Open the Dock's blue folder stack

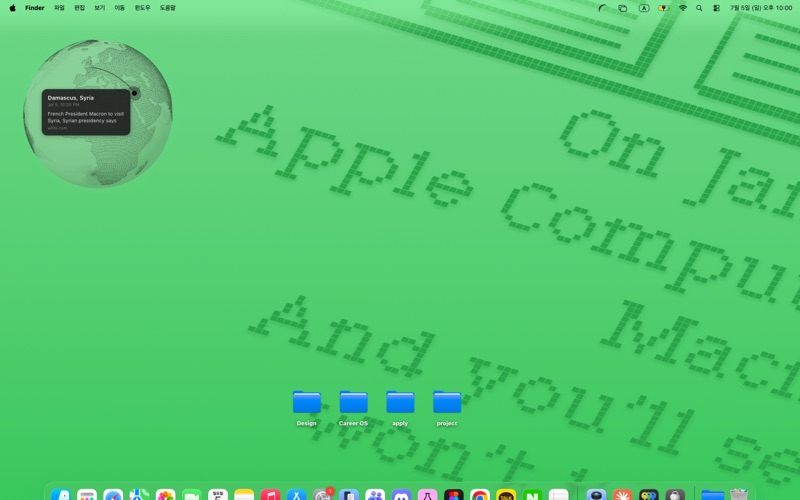713,496
